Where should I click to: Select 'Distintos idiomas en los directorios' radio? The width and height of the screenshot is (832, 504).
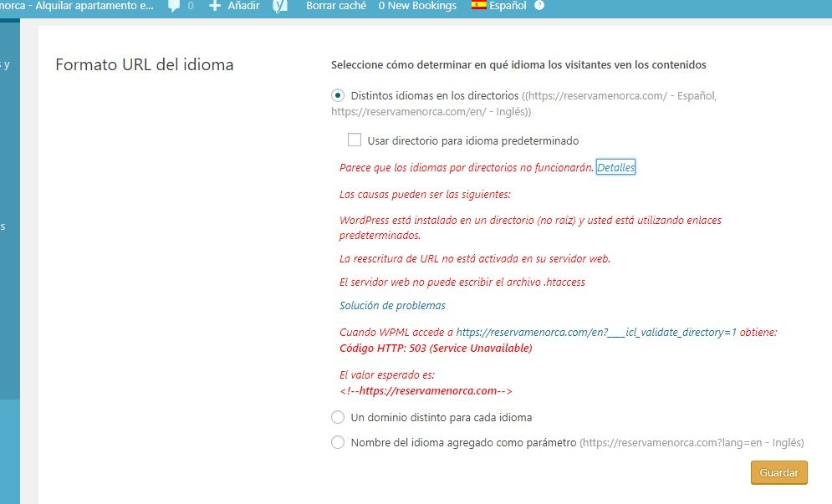[338, 95]
